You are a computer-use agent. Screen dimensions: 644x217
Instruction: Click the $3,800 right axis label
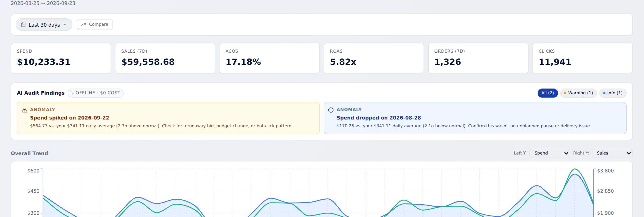(606, 171)
